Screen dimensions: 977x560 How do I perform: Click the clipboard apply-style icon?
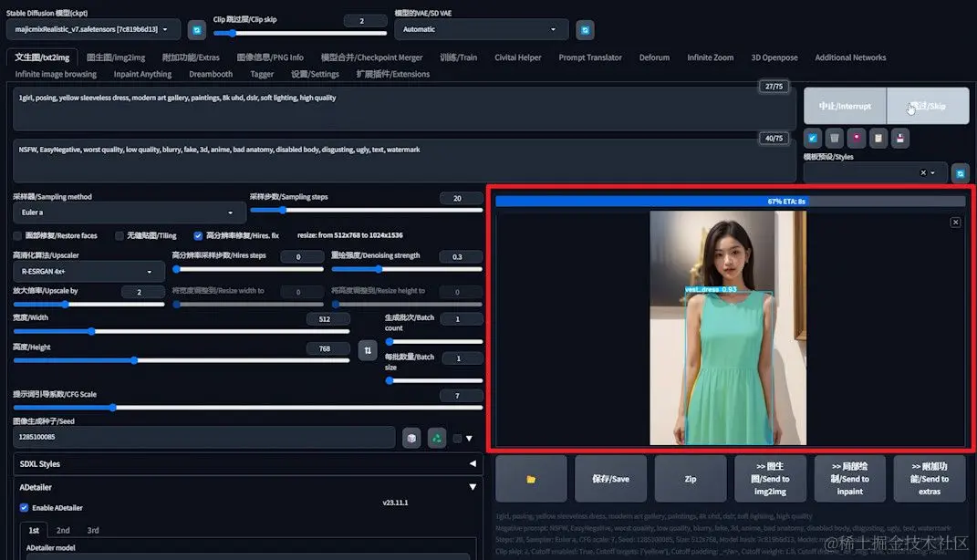coord(878,139)
